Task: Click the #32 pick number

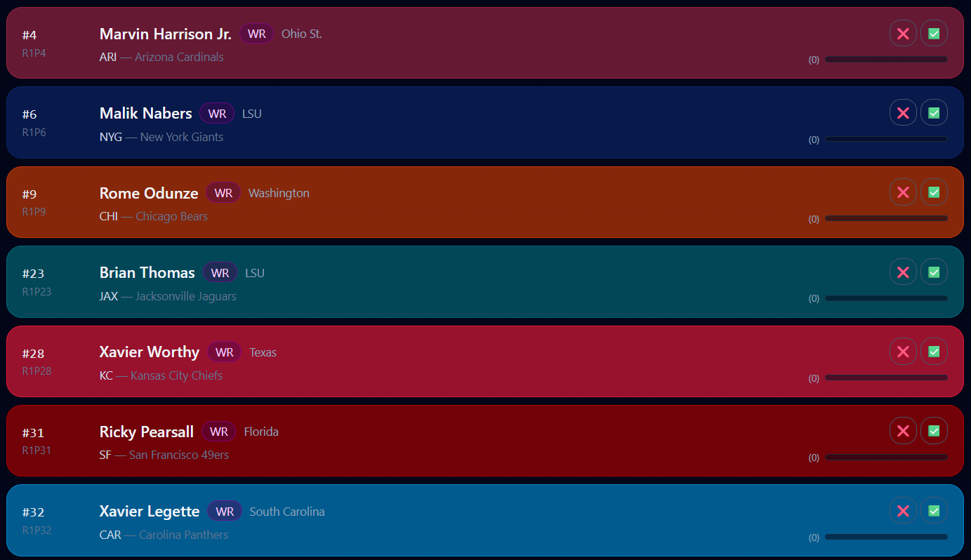Action: (x=33, y=513)
